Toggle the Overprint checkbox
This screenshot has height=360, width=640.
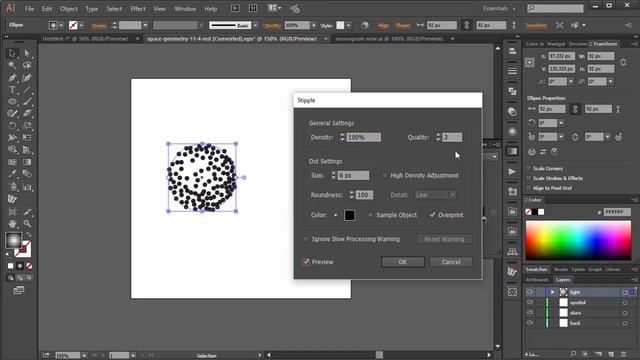click(432, 215)
